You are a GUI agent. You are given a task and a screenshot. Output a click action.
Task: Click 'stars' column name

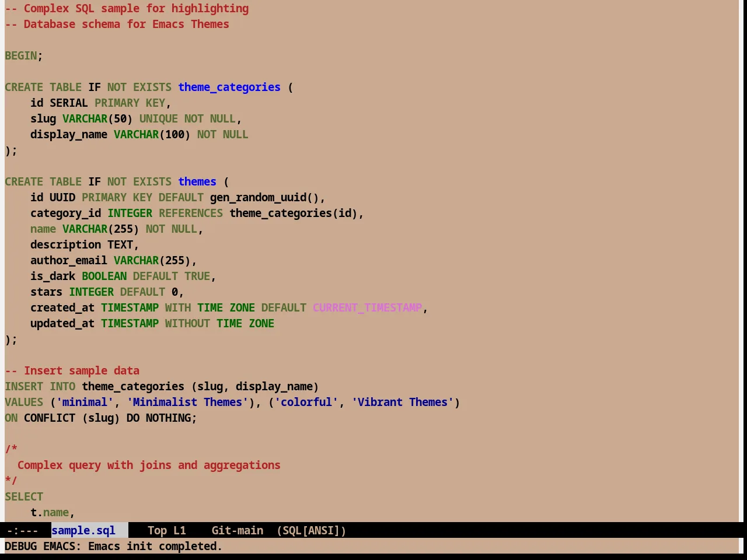coord(47,292)
